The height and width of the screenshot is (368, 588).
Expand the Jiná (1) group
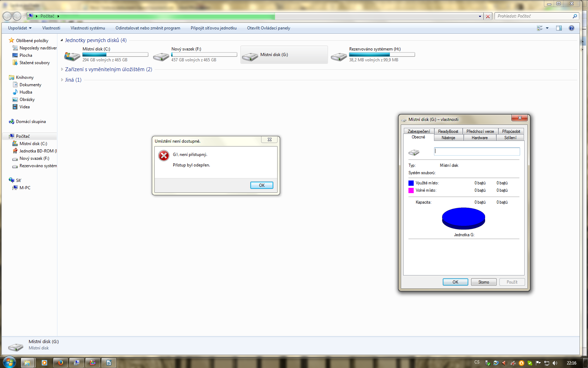pos(62,80)
